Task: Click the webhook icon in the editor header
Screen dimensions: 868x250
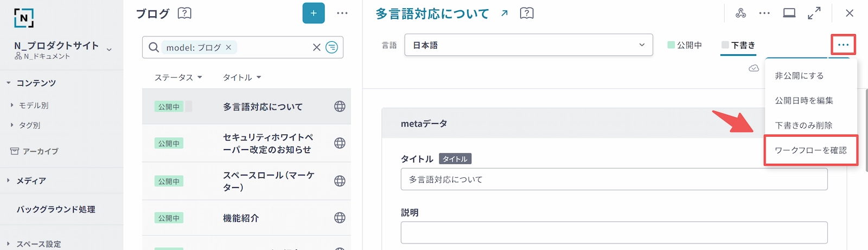Action: (741, 13)
